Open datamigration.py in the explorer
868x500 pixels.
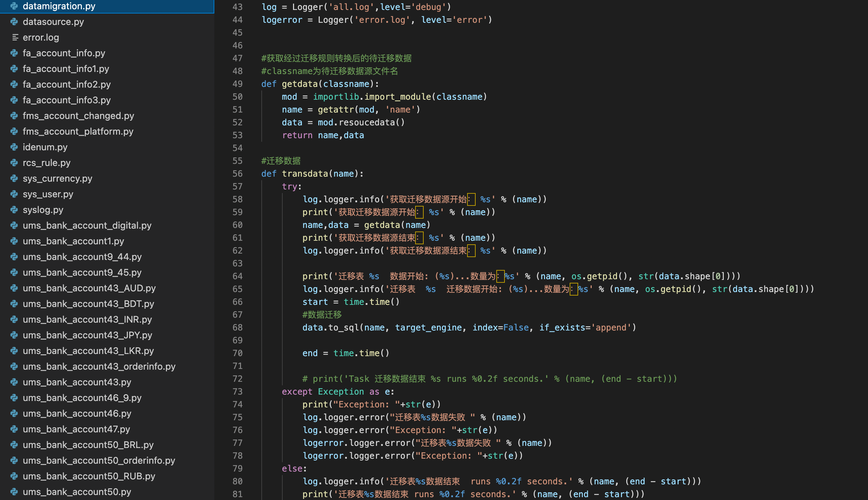(x=107, y=6)
